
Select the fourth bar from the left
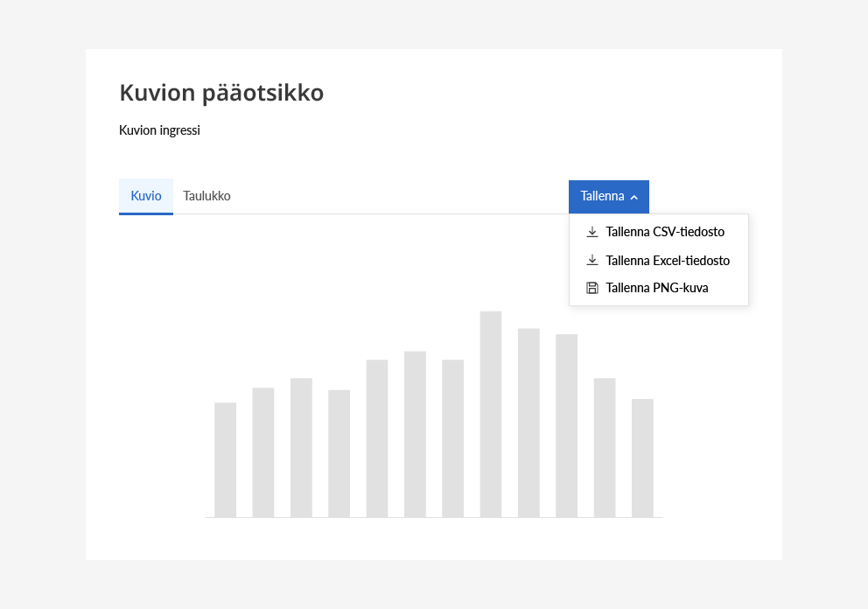pyautogui.click(x=339, y=453)
